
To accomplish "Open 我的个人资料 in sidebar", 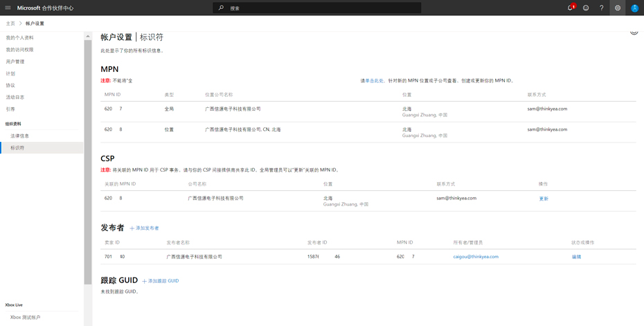I will pyautogui.click(x=19, y=38).
